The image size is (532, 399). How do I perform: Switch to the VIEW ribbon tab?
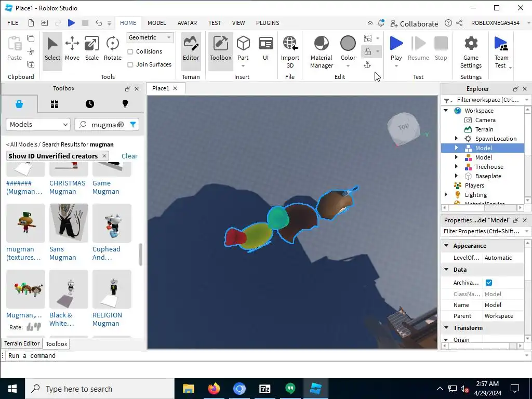coord(238,23)
